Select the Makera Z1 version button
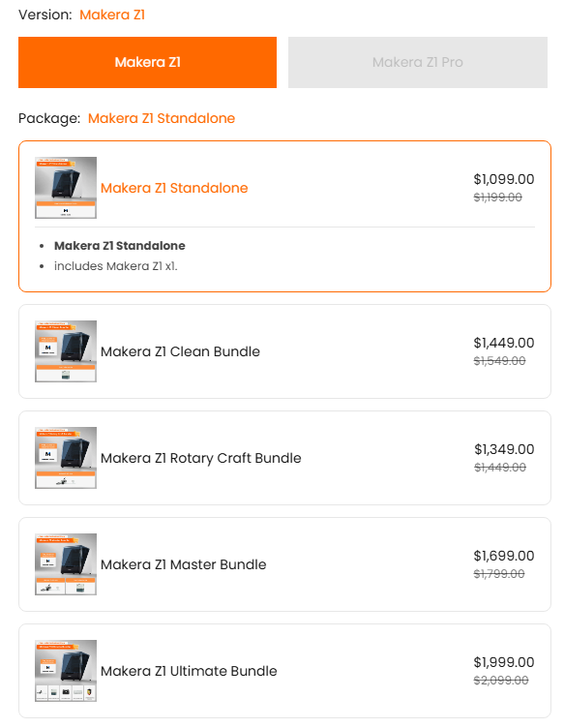This screenshot has width=564, height=728. (x=147, y=62)
